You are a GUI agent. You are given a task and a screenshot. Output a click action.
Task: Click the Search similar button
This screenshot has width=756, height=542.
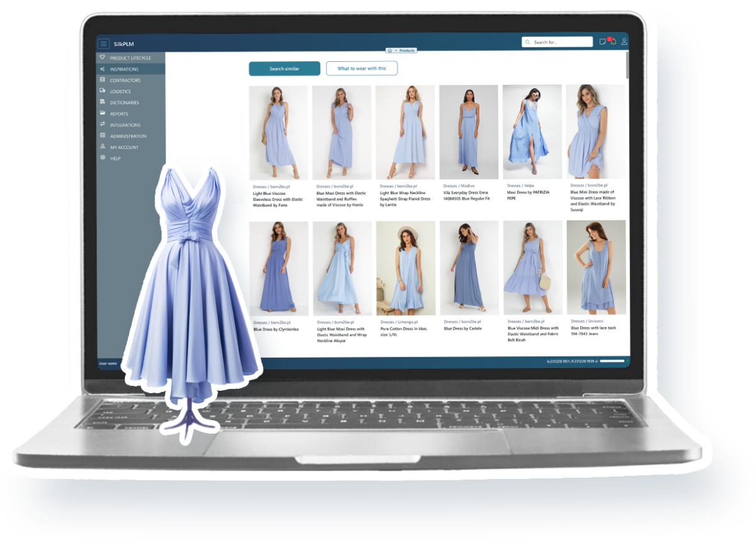[x=284, y=69]
